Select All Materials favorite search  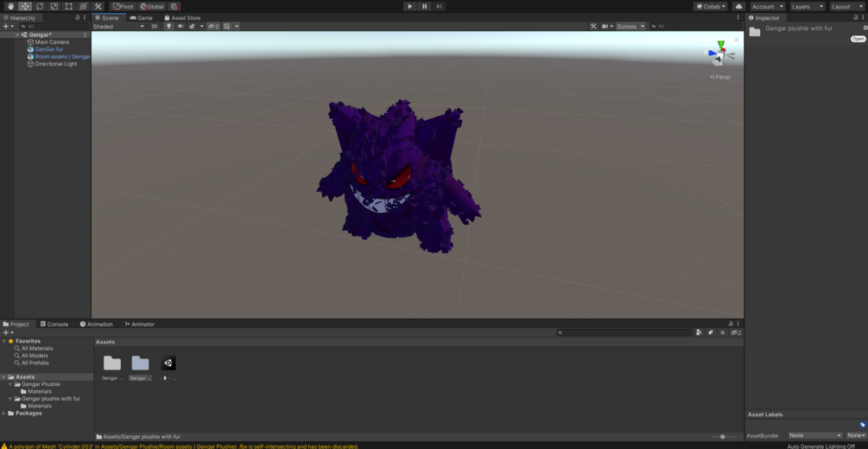point(37,348)
